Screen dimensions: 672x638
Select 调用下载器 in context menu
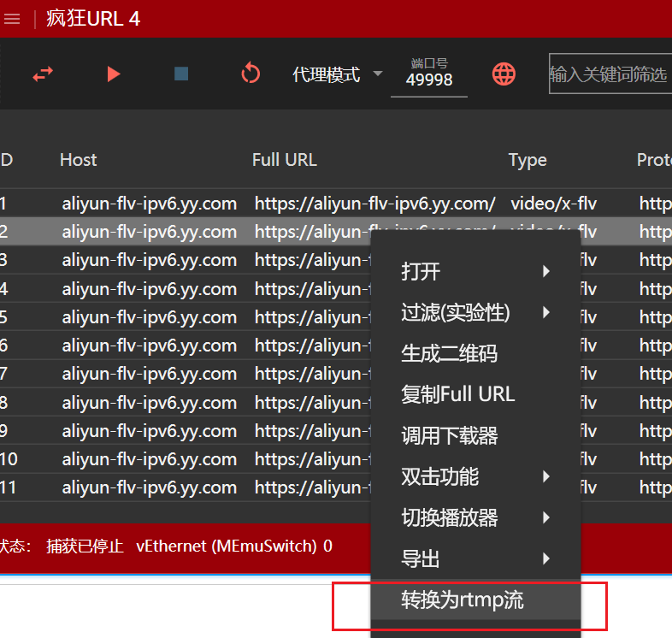pyautogui.click(x=450, y=436)
